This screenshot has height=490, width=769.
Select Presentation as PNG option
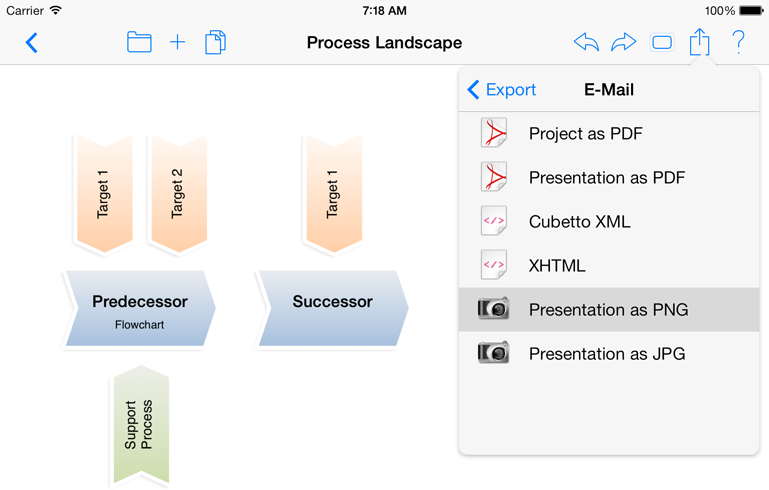pyautogui.click(x=609, y=309)
